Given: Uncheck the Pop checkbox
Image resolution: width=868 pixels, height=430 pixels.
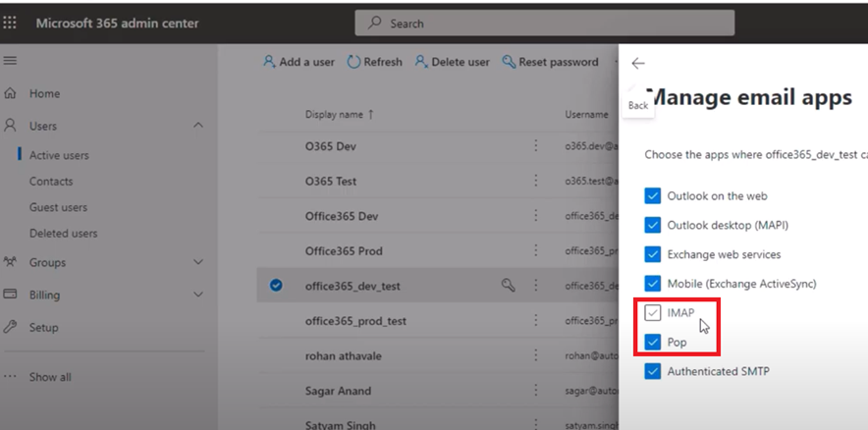Looking at the screenshot, I should point(653,342).
